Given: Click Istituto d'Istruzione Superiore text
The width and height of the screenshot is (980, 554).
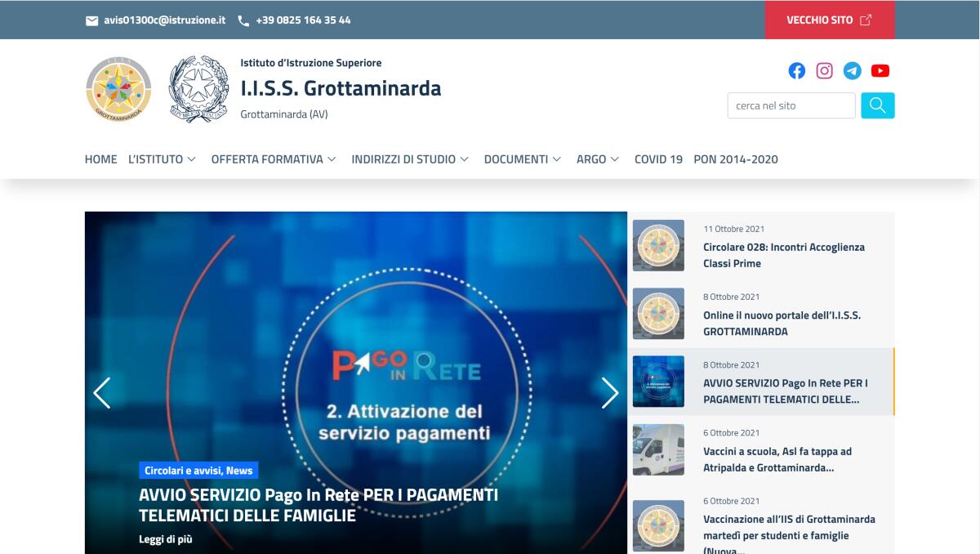Looking at the screenshot, I should pos(310,63).
